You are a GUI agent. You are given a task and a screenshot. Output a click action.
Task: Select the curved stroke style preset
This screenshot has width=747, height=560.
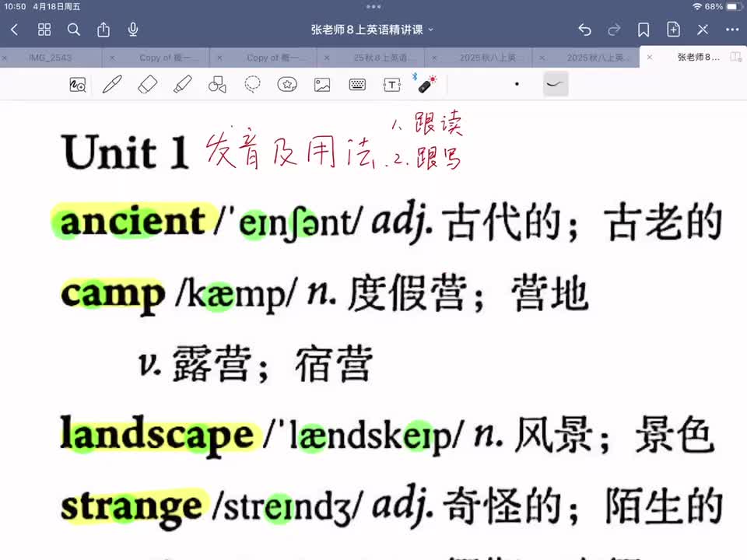point(556,84)
